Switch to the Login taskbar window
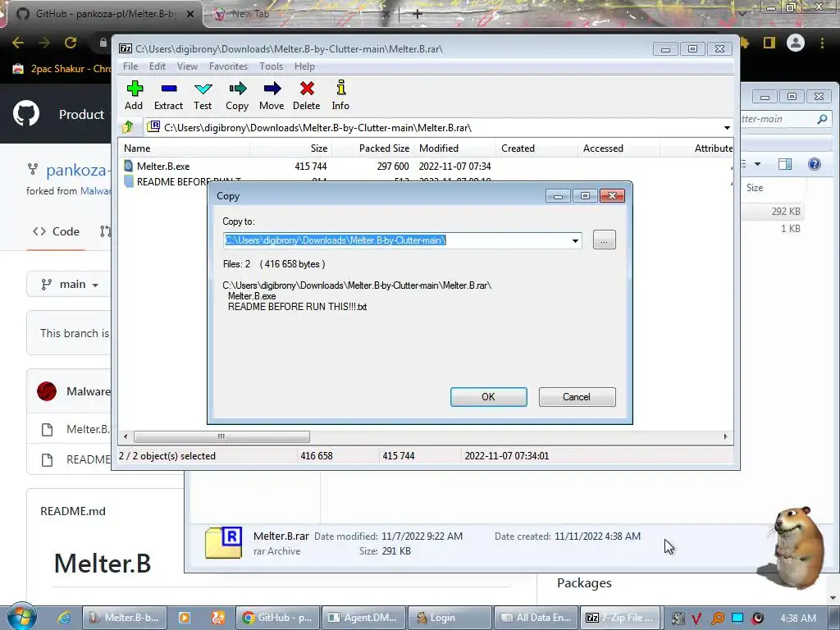Screen dimensions: 840x630 point(450,618)
